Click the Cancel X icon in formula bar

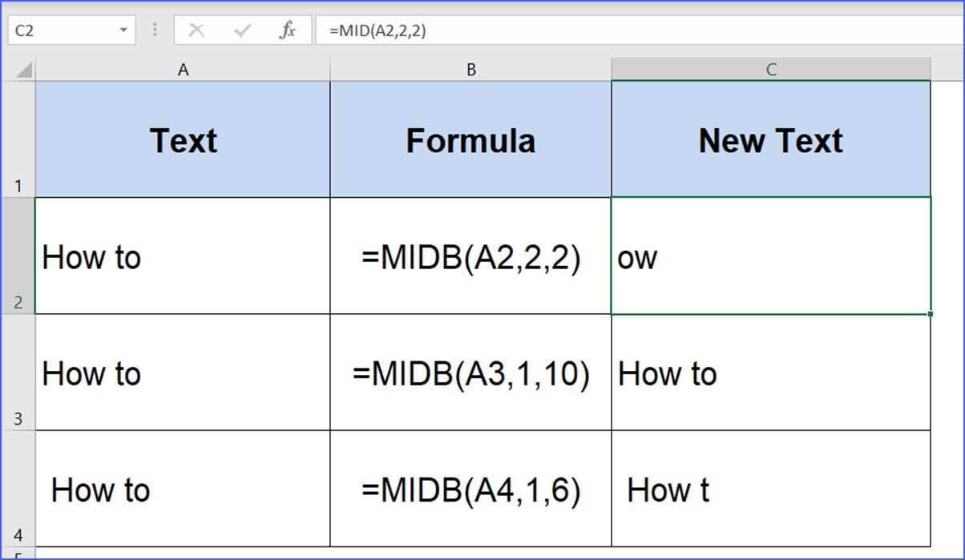coord(196,31)
